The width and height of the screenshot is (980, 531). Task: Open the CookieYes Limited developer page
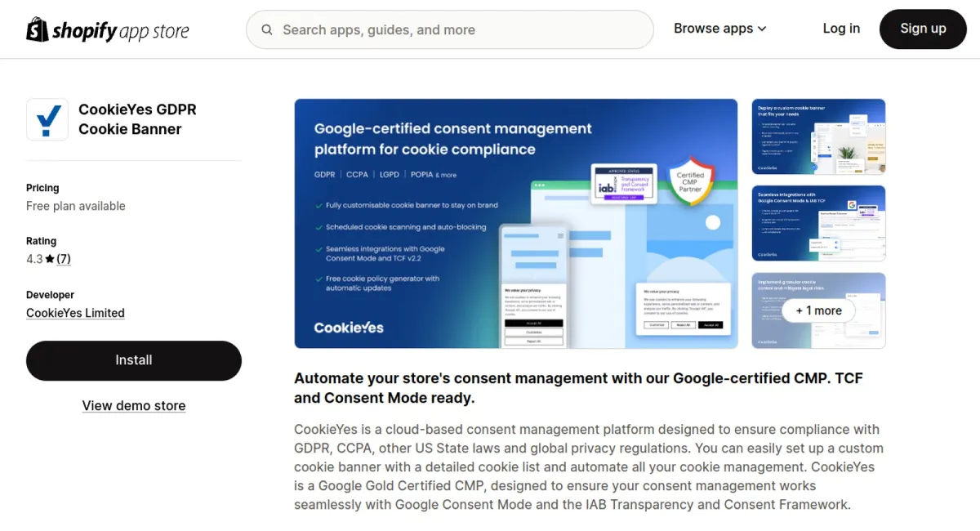point(75,313)
